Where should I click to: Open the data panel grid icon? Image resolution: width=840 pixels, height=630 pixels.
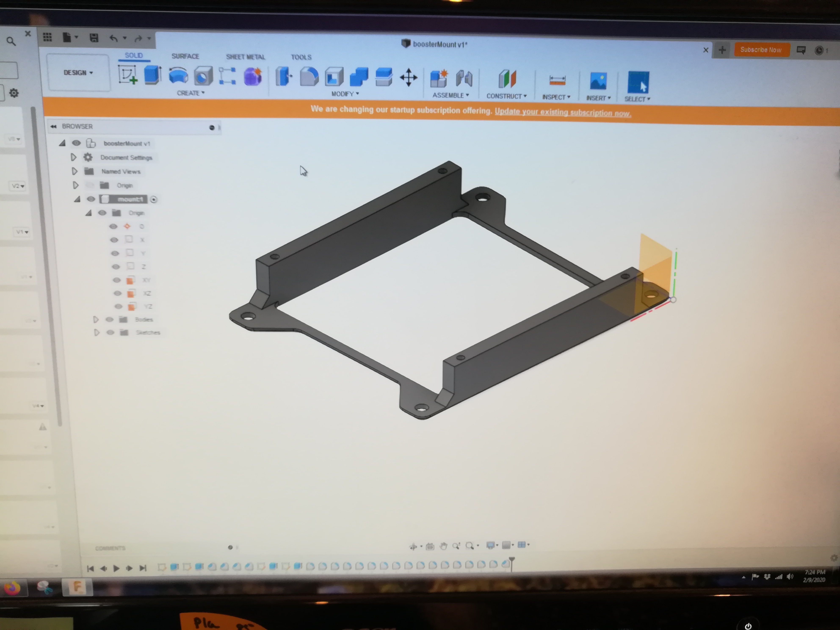pos(47,37)
